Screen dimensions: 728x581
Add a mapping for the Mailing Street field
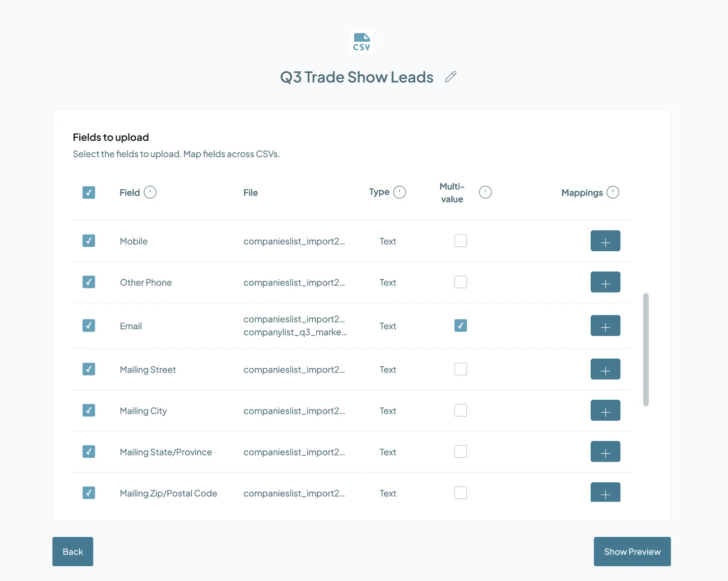606,369
